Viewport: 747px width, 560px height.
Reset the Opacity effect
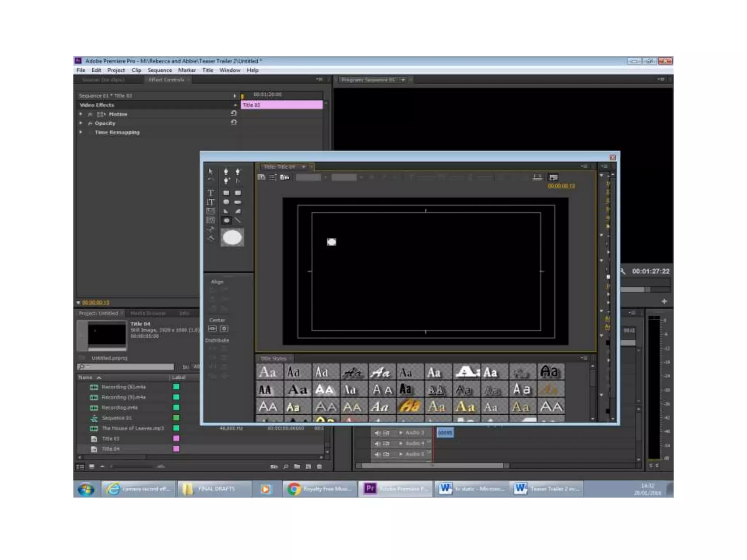click(233, 122)
